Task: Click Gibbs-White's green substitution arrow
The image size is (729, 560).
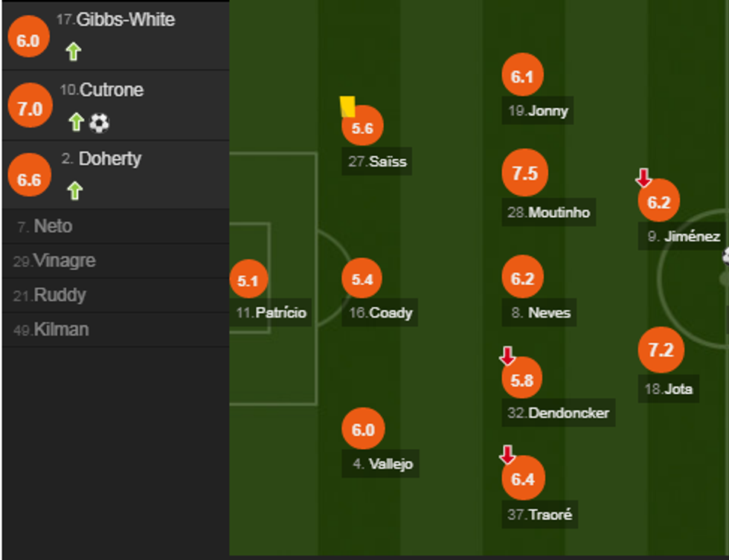Action: click(x=73, y=52)
